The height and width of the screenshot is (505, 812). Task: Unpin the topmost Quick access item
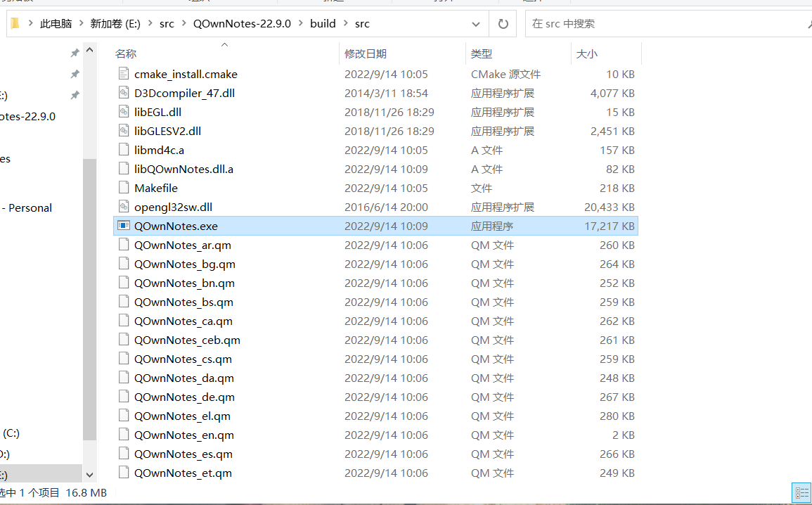coord(75,51)
